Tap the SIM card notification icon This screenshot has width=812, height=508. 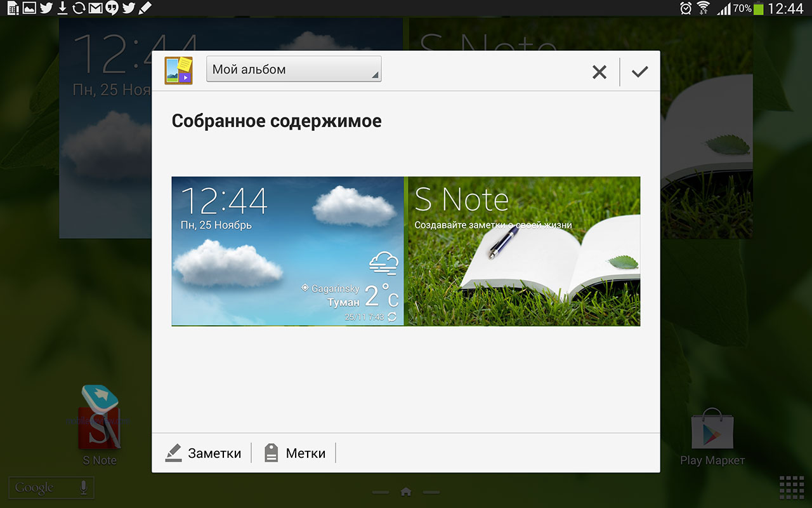coord(13,8)
